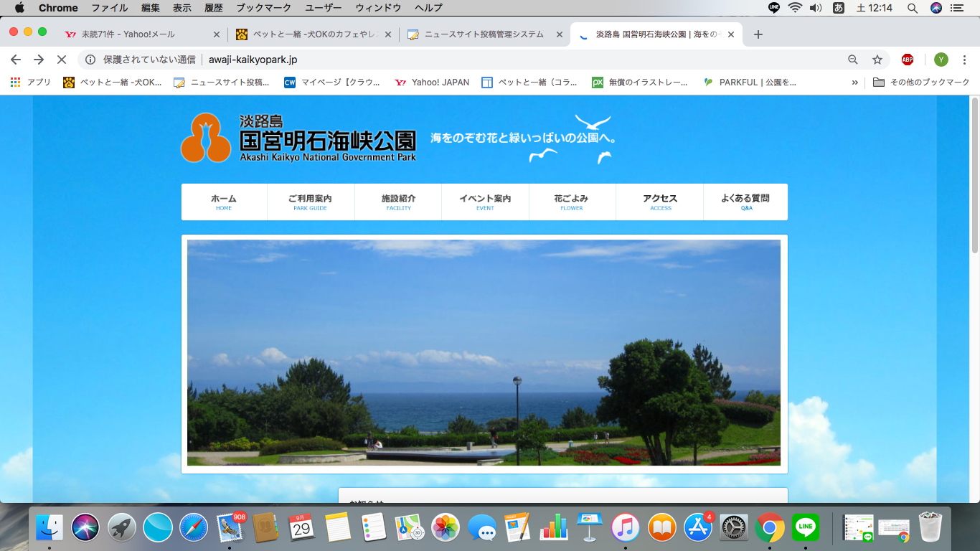Stop loading the page
The height and width of the screenshot is (551, 980).
[62, 60]
